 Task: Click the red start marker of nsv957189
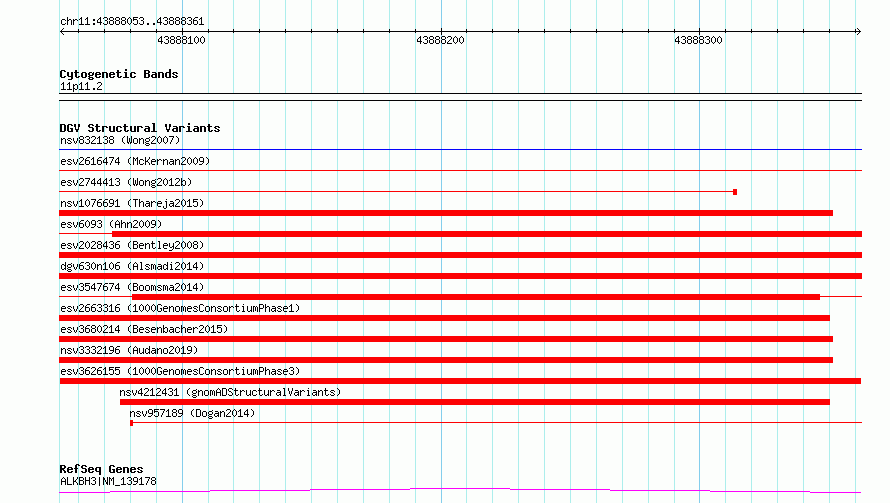click(132, 423)
